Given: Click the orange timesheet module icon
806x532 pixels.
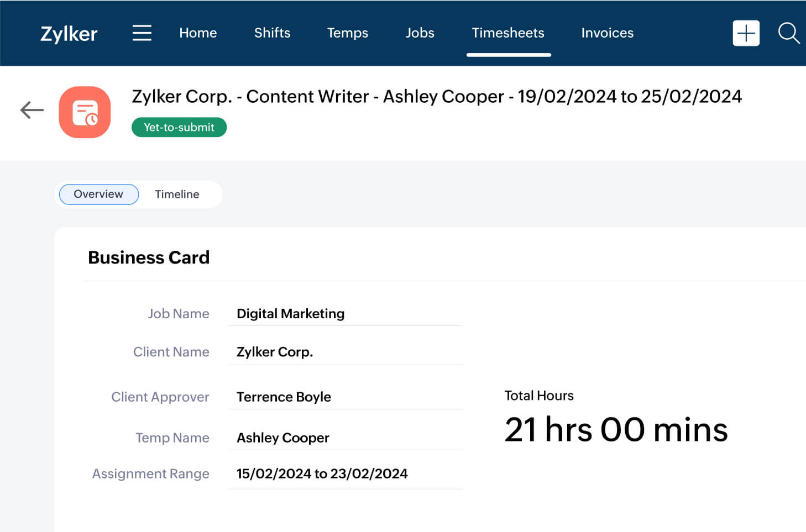Looking at the screenshot, I should point(85,112).
